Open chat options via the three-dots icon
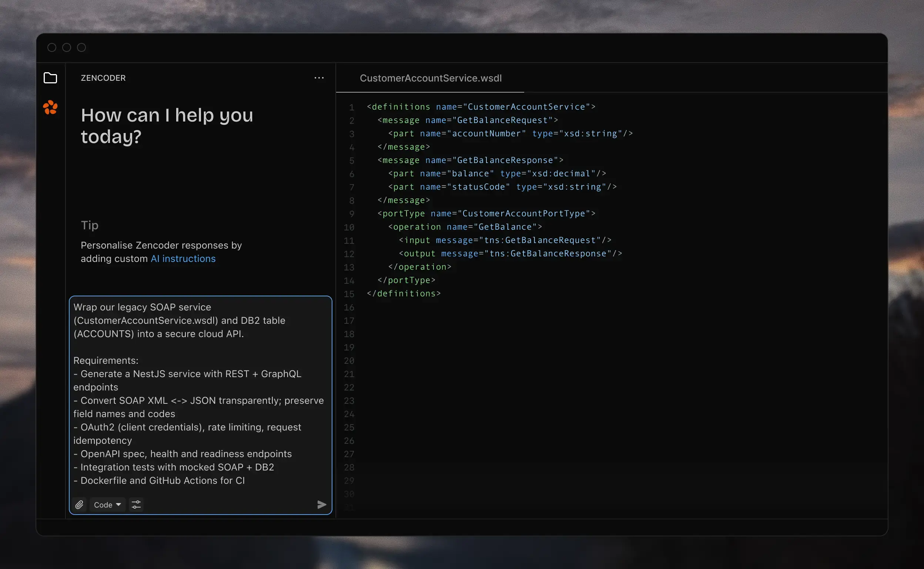This screenshot has width=924, height=569. (x=319, y=78)
